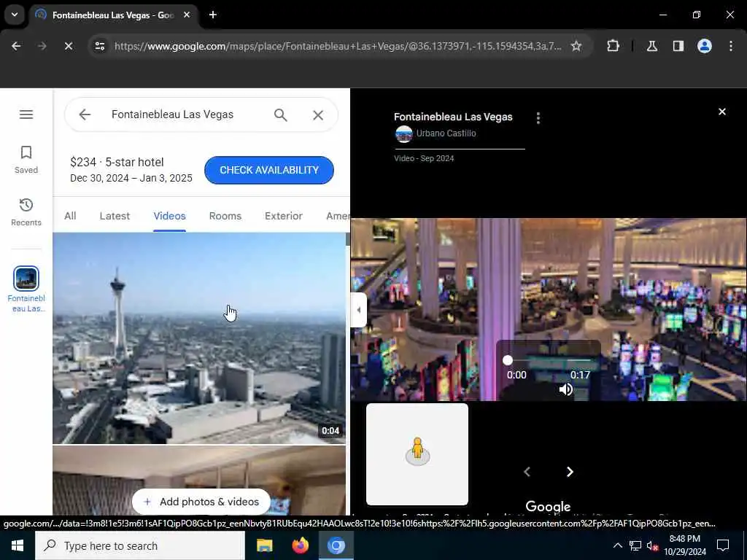Click video seek slider handle
Image resolution: width=747 pixels, height=560 pixels.
(x=508, y=360)
